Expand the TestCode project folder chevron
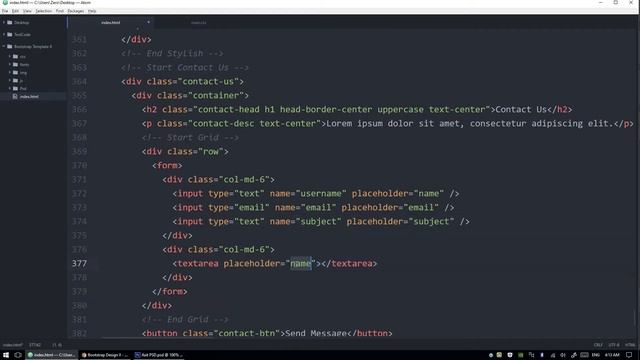Viewport: 640px width, 360px height. click(4, 35)
